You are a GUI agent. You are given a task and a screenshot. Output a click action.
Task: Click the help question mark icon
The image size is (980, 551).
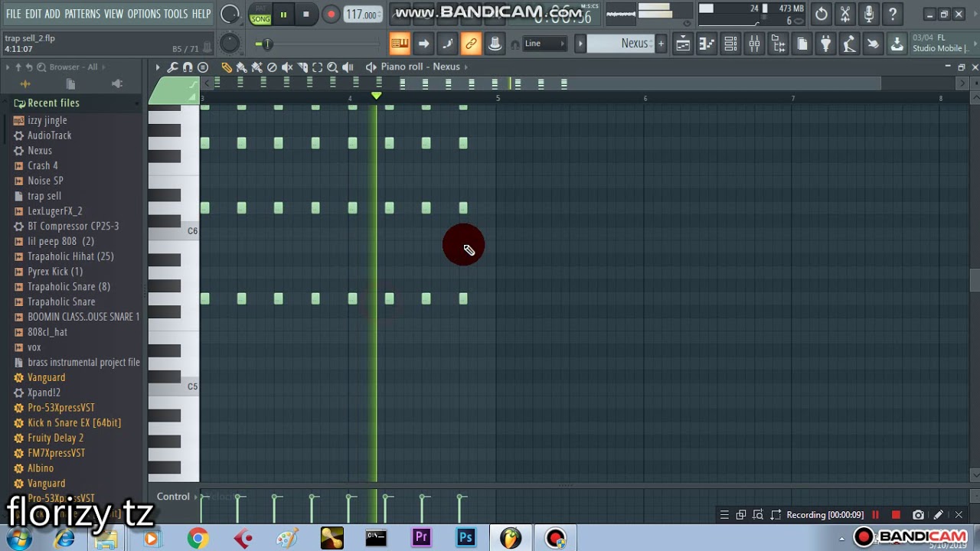point(893,14)
